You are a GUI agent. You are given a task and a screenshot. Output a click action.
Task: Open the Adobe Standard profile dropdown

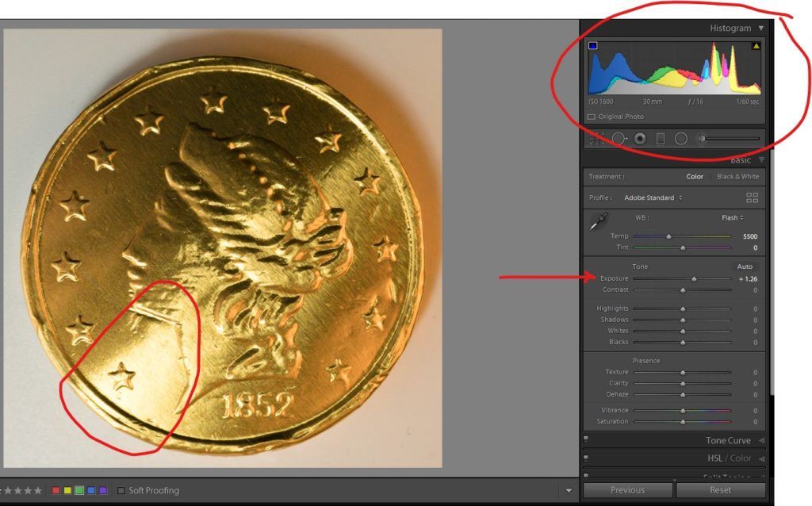653,197
